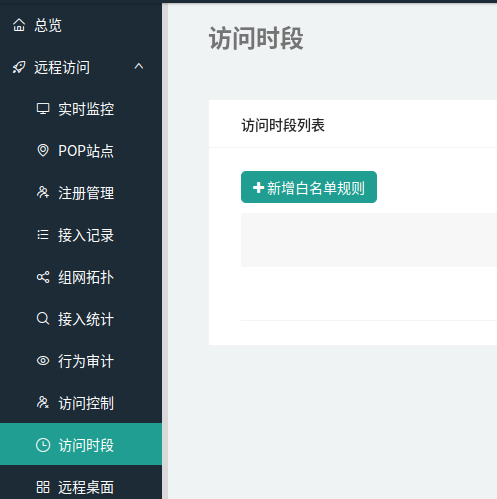
Task: Click the monitor icon for 实时监控
Action: click(x=43, y=109)
